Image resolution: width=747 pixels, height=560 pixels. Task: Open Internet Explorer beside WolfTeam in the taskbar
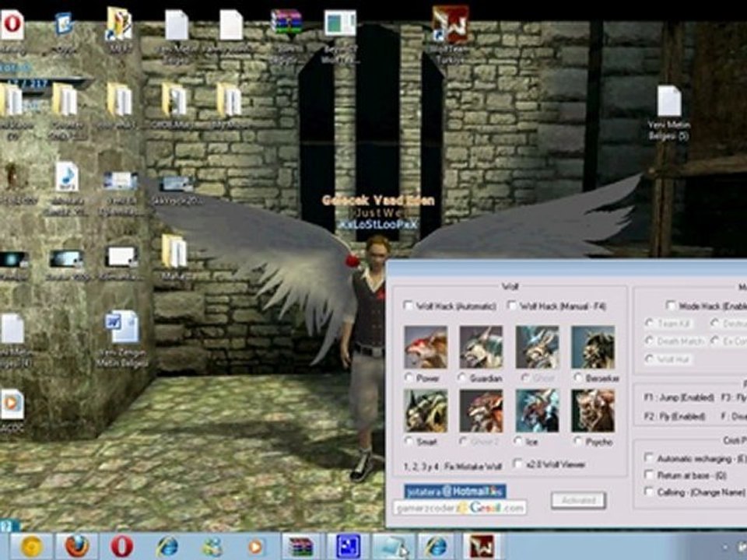[x=437, y=547]
